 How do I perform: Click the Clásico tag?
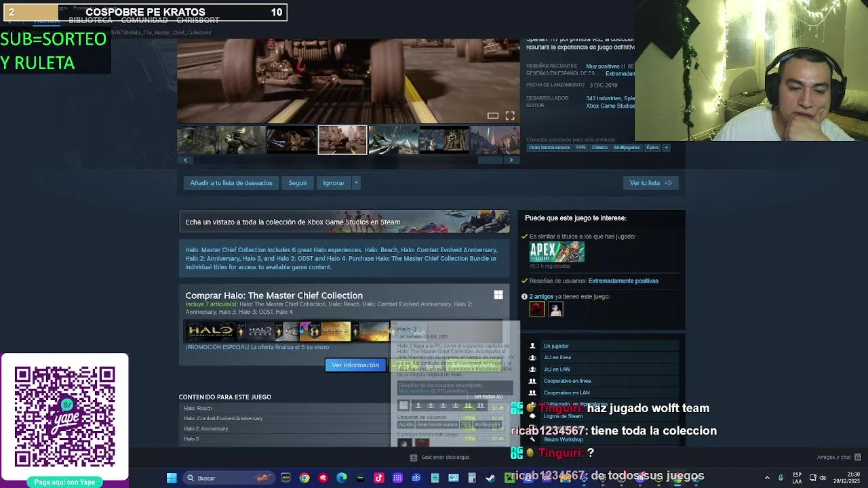(599, 148)
